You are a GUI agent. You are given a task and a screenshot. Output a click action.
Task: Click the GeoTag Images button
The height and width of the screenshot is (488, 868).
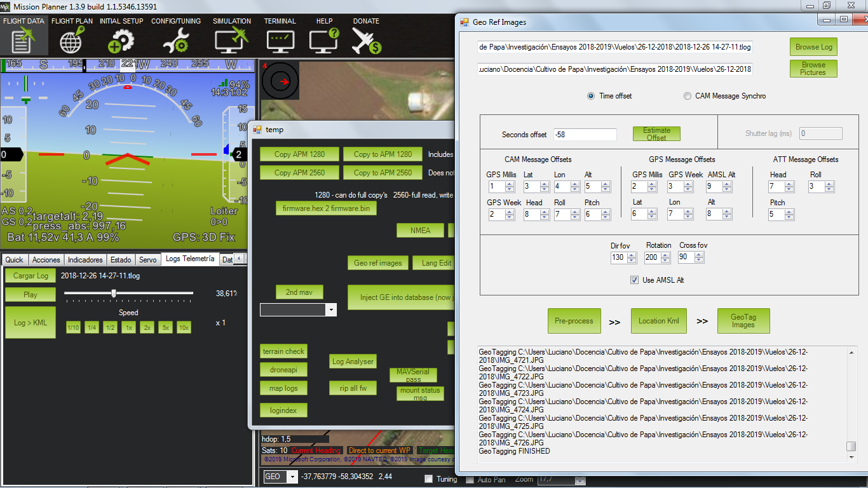click(x=743, y=321)
